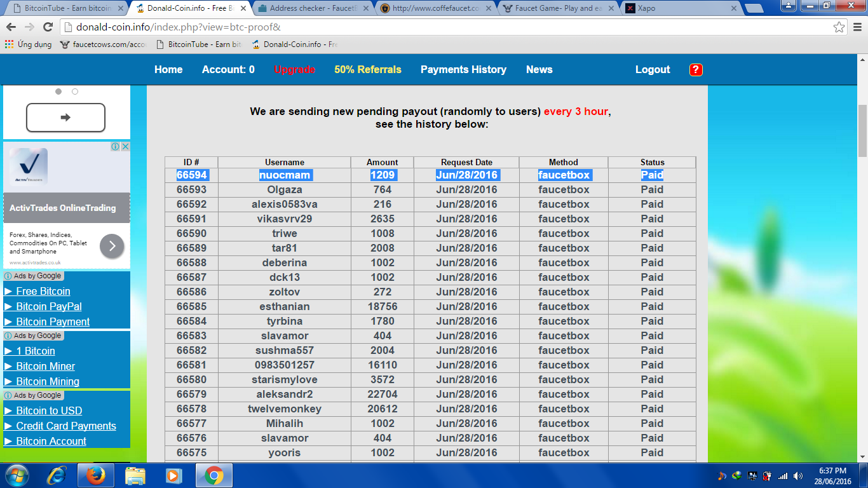The image size is (868, 488).
Task: Launch Internet Explorer from the taskbar
Action: (57, 475)
